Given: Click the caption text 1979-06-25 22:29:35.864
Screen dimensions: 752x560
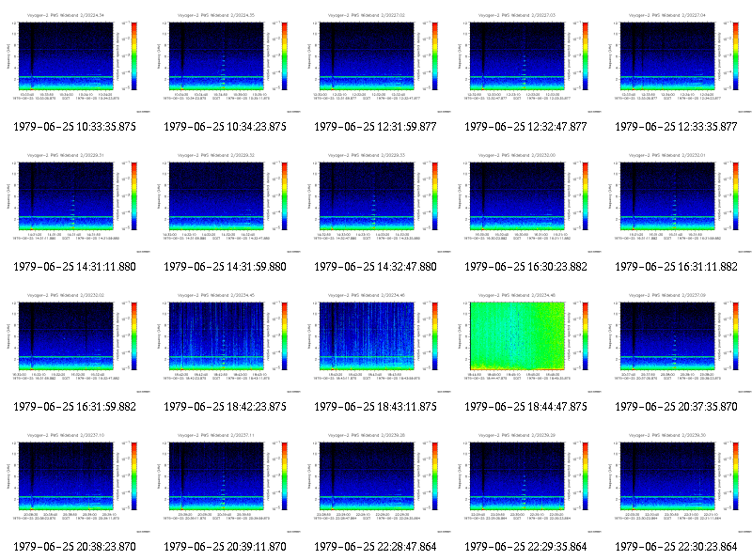Looking at the screenshot, I should click(x=526, y=547).
